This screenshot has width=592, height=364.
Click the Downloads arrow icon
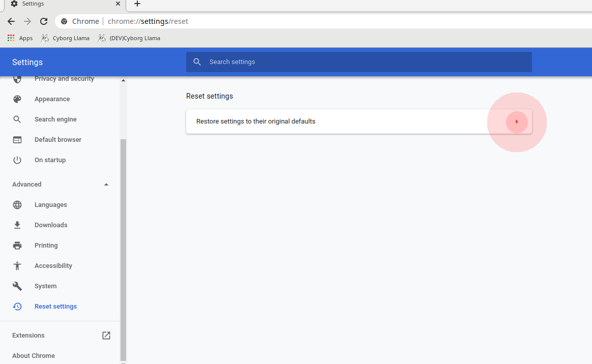click(17, 225)
